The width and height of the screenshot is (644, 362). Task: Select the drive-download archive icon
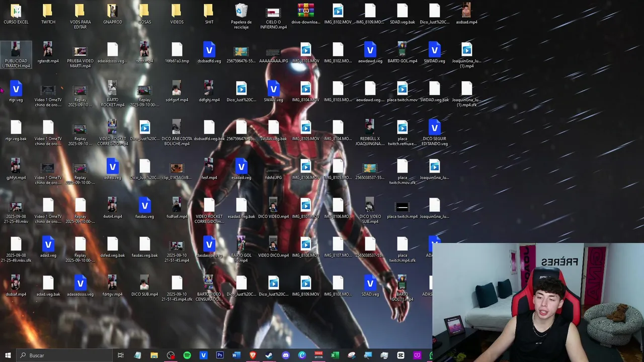pos(305,14)
